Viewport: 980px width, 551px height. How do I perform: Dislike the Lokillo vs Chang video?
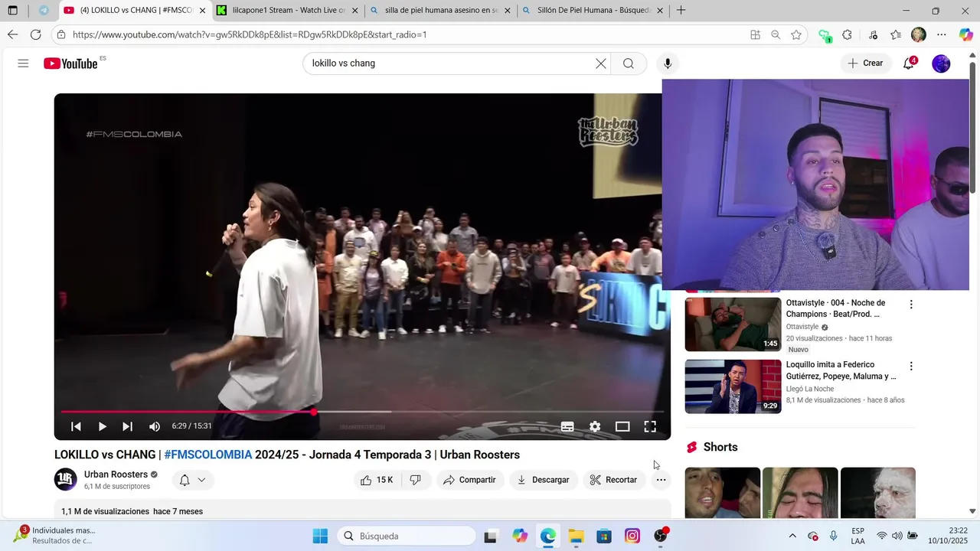(x=416, y=480)
